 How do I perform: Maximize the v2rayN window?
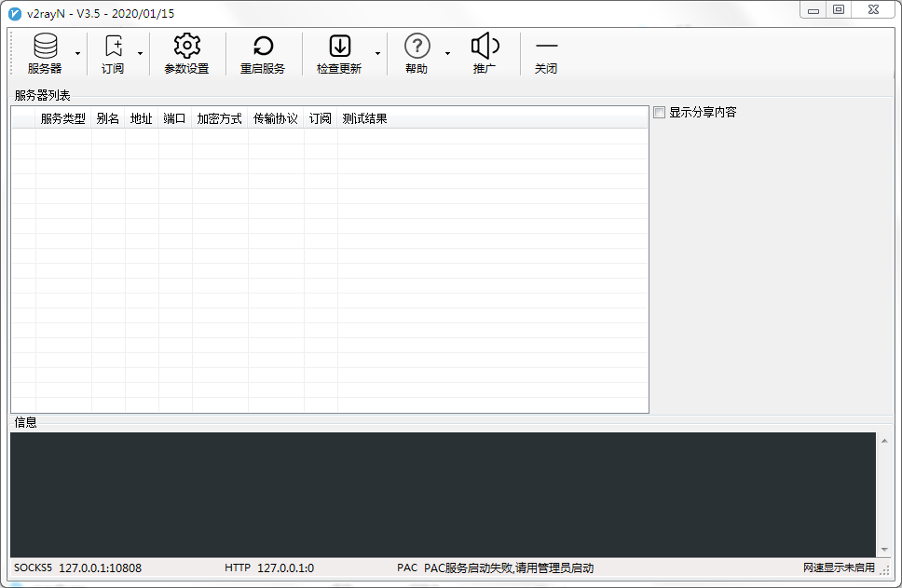839,9
